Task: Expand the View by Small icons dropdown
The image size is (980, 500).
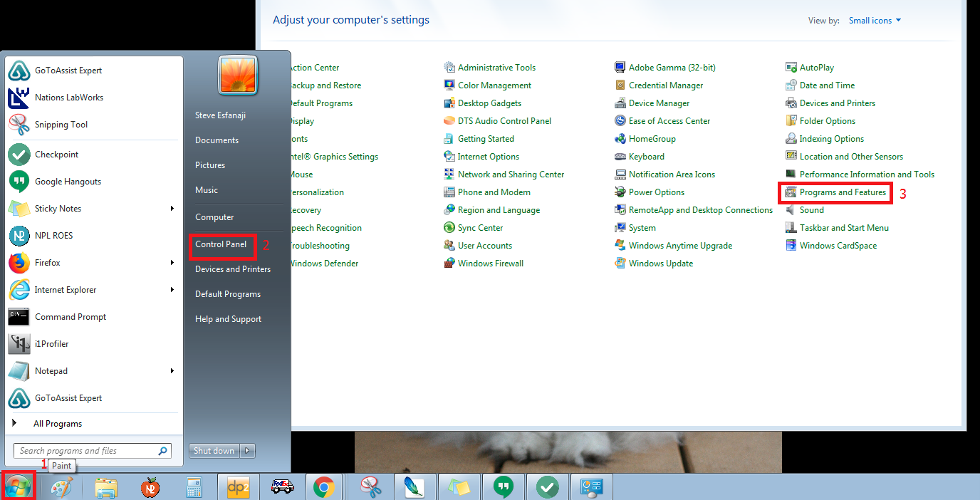Action: (x=875, y=21)
